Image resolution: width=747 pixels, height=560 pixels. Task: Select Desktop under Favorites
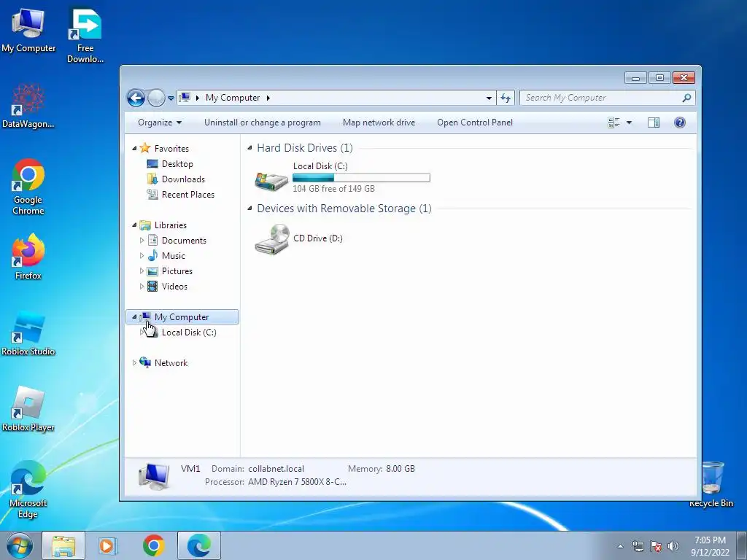pos(177,164)
